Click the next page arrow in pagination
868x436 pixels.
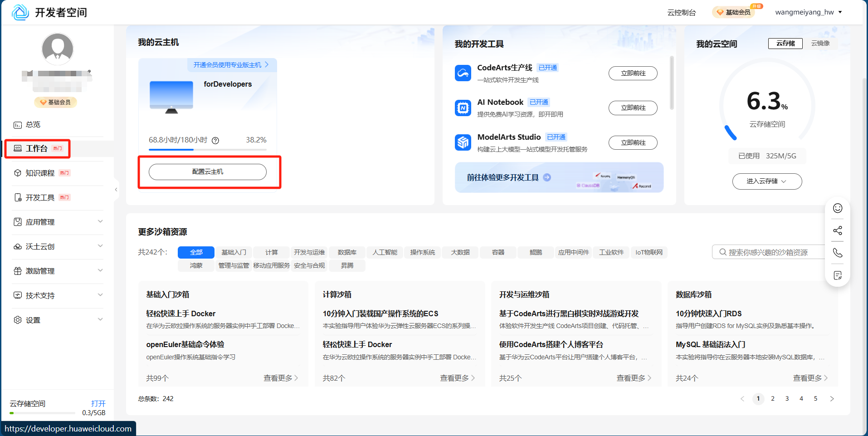pyautogui.click(x=832, y=399)
